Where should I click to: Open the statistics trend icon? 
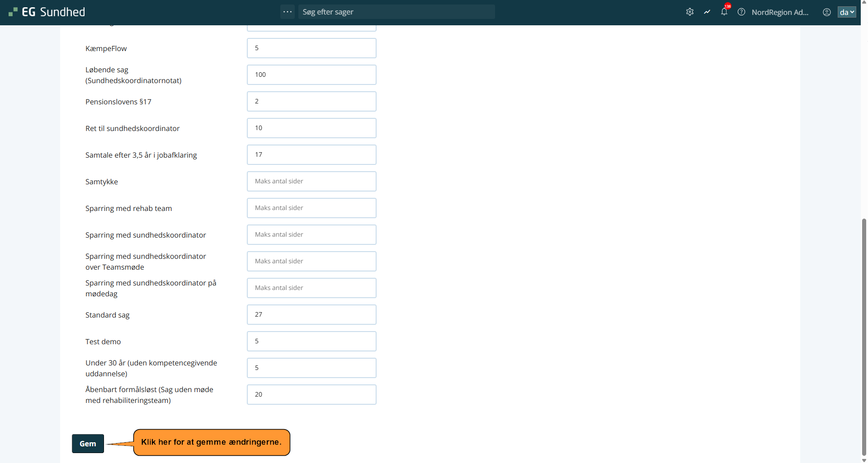point(707,12)
